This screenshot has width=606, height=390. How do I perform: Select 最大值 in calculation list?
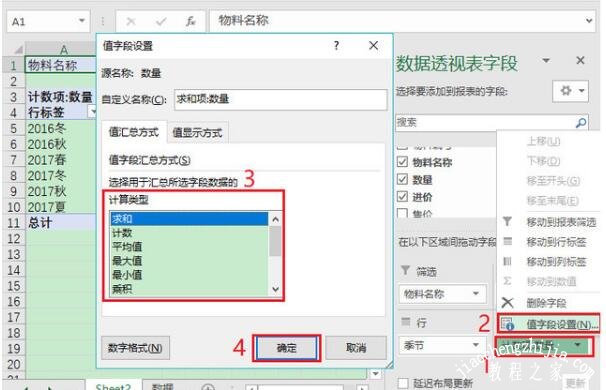(189, 261)
